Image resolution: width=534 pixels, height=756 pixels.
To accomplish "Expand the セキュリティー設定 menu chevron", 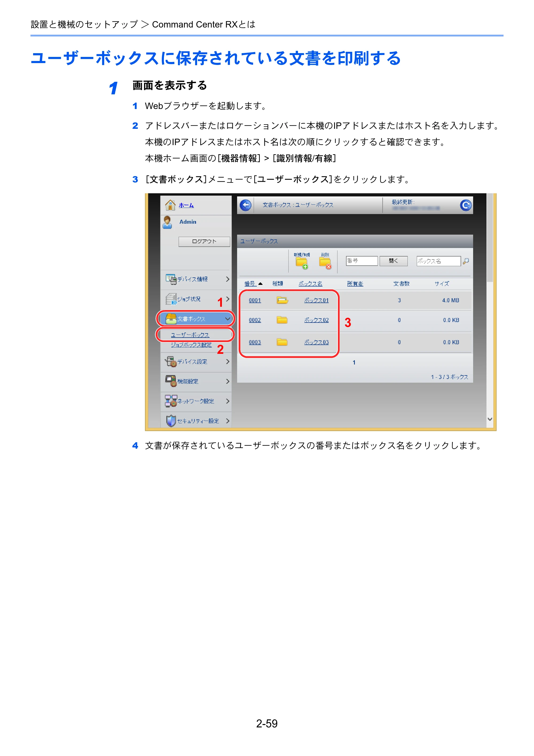I will (x=227, y=420).
